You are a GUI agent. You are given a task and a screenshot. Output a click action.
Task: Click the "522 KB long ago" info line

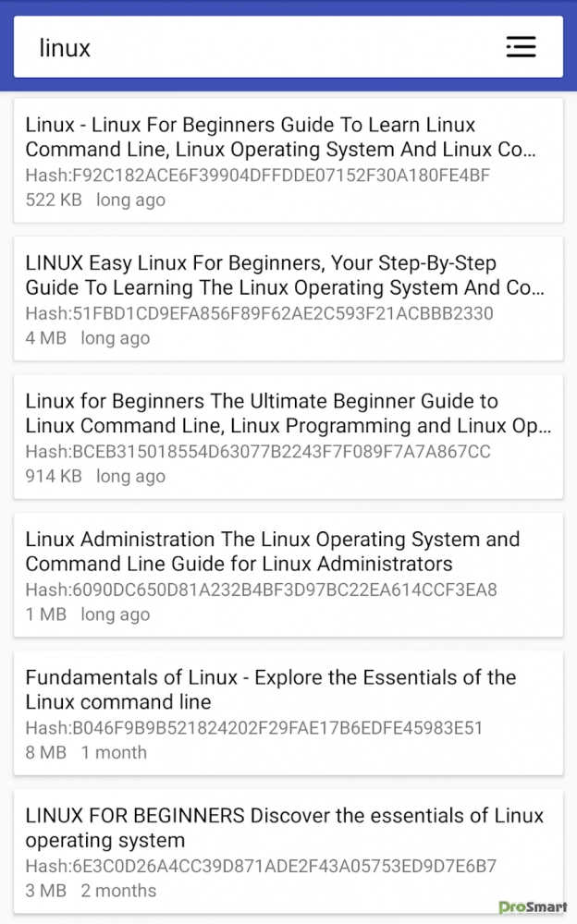[95, 200]
